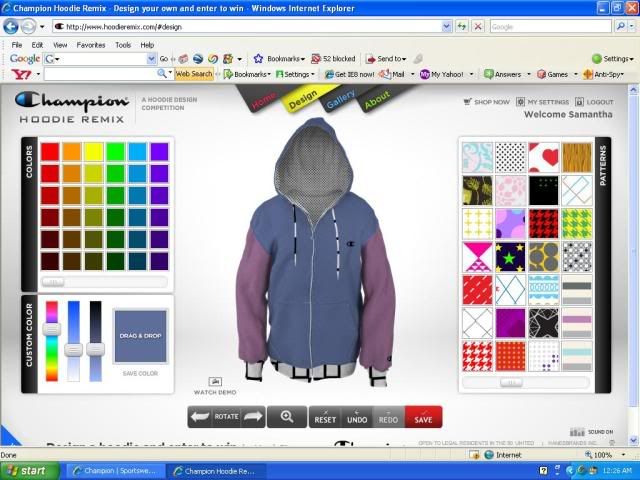Click the 52 blocked popup icon
Screen dimensions: 640x480
pyautogui.click(x=316, y=59)
